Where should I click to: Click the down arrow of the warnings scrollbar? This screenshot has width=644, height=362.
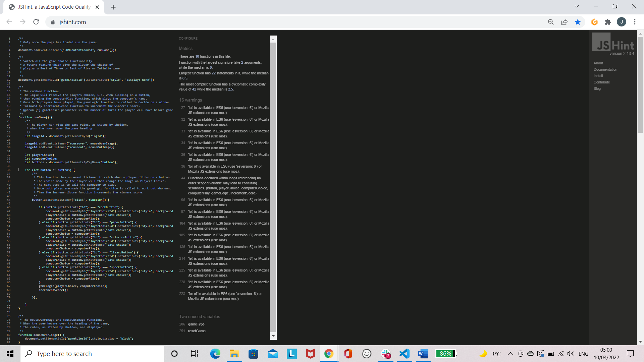[273, 336]
